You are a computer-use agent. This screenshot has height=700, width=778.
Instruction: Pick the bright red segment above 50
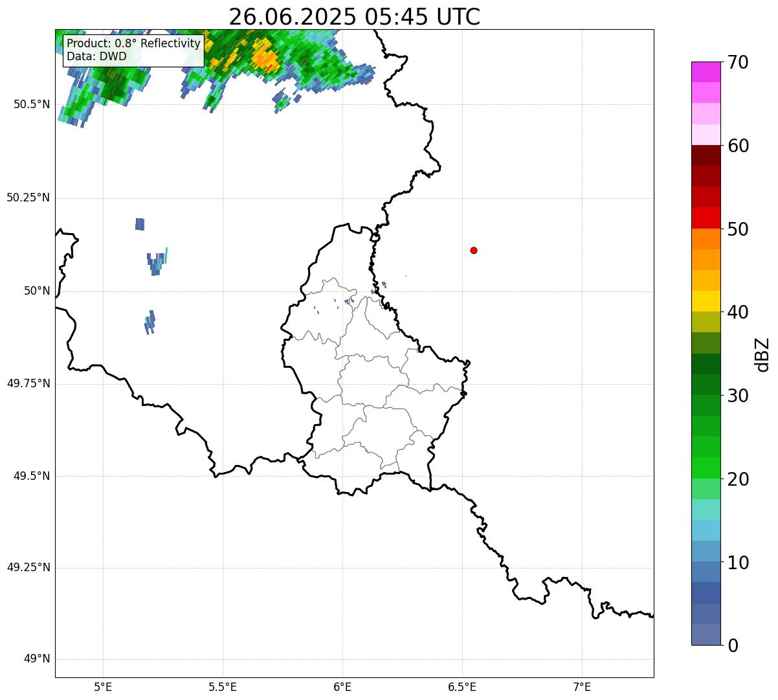(x=706, y=218)
